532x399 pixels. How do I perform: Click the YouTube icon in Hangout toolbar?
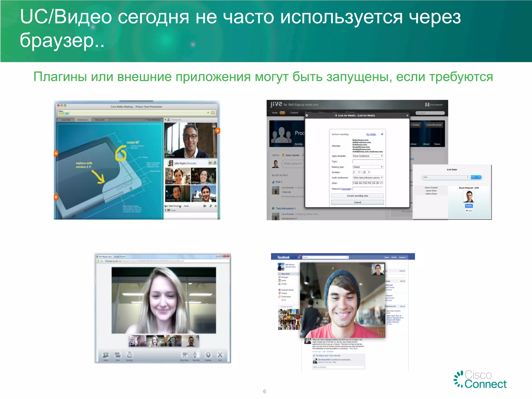click(129, 354)
